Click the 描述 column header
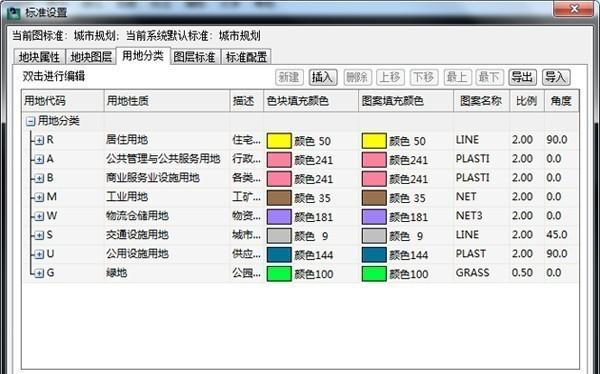The image size is (600, 374). pos(246,101)
